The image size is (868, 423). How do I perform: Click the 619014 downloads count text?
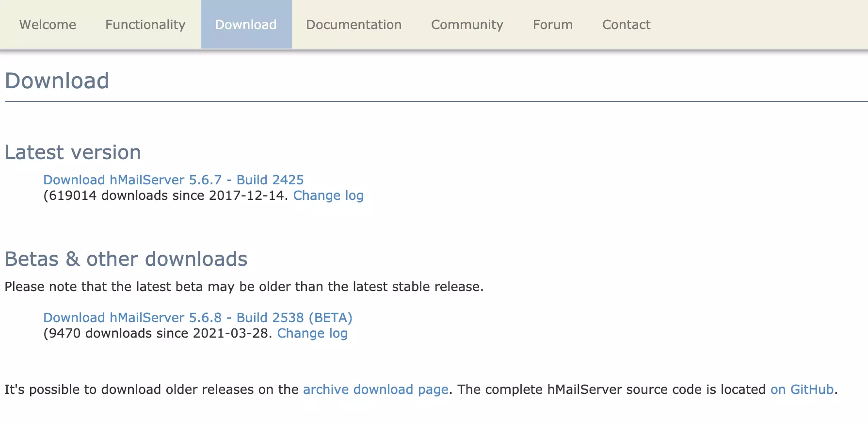click(165, 195)
